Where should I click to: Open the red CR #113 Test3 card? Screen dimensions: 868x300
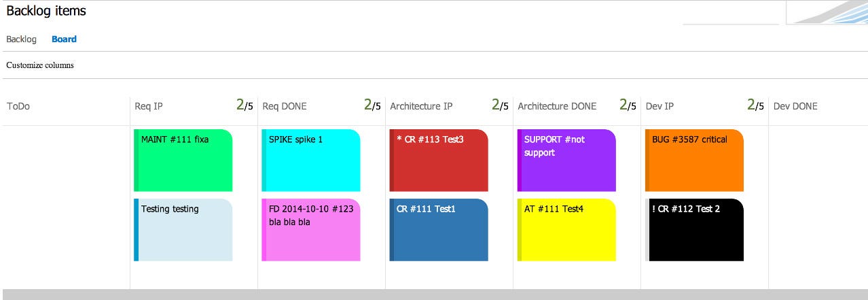(439, 161)
